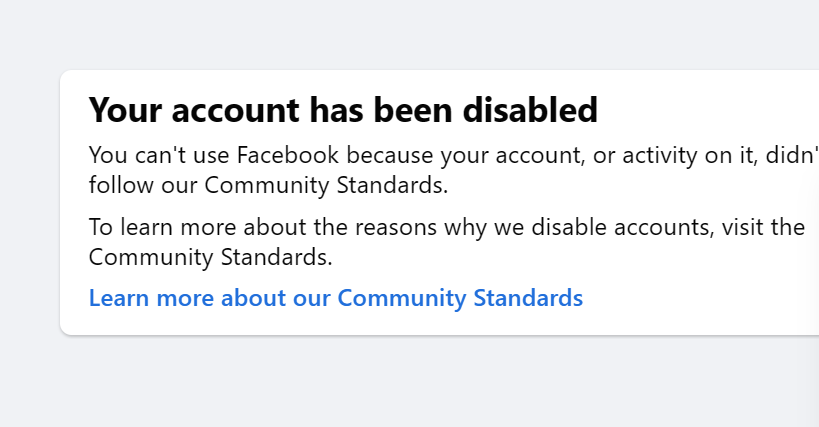Click "follow our Community Standards." in first paragraph

click(x=268, y=185)
